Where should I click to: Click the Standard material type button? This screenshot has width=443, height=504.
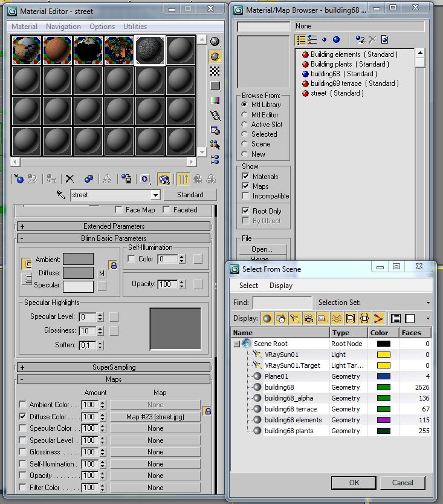click(190, 195)
